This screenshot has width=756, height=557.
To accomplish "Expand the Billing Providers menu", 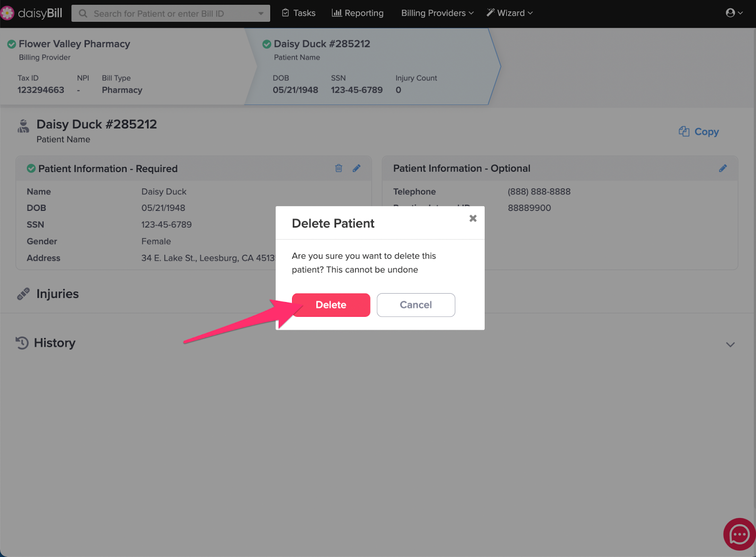I will pos(438,13).
